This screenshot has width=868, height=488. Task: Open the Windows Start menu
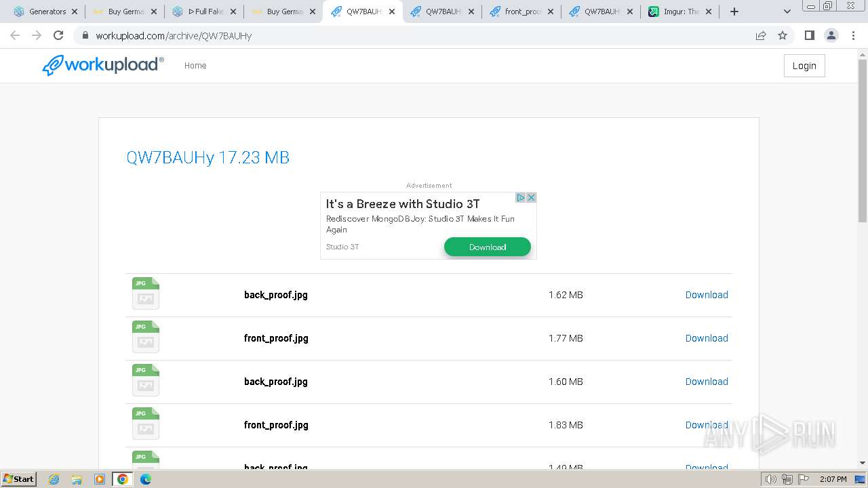click(x=19, y=479)
